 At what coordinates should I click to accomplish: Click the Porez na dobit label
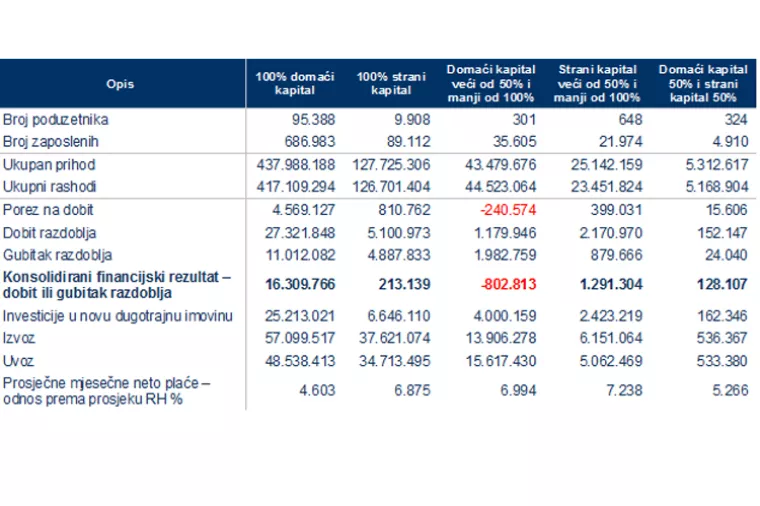click(x=48, y=210)
